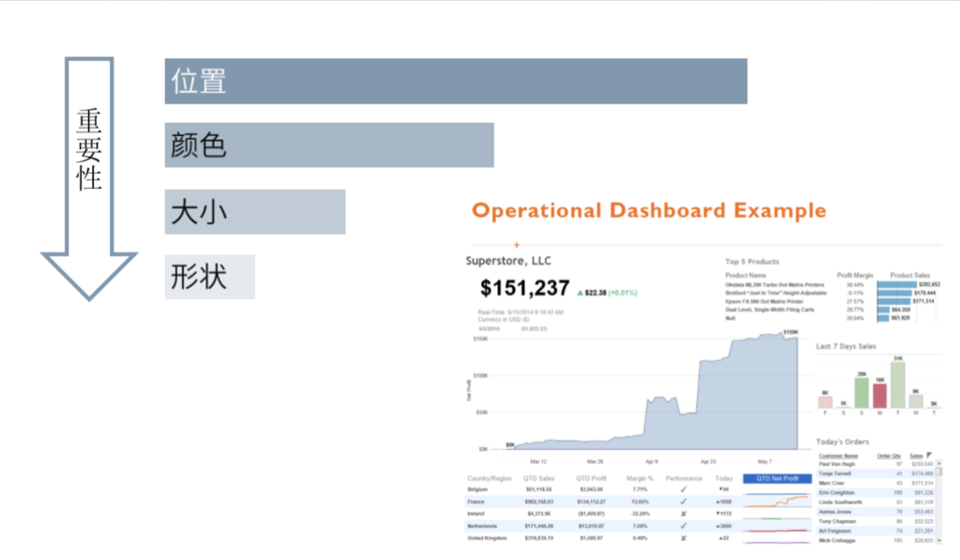Click the orange plus marker above Superstore, LLC

(x=517, y=244)
